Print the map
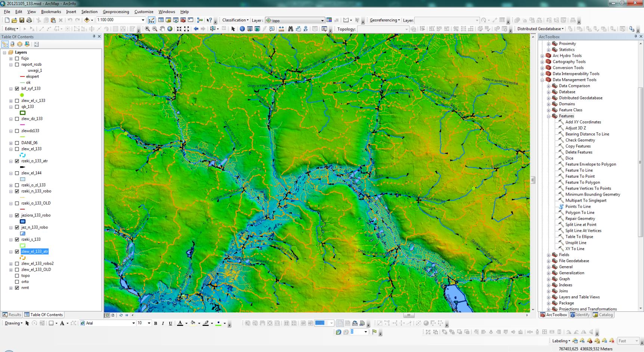The image size is (644, 352). [x=29, y=20]
